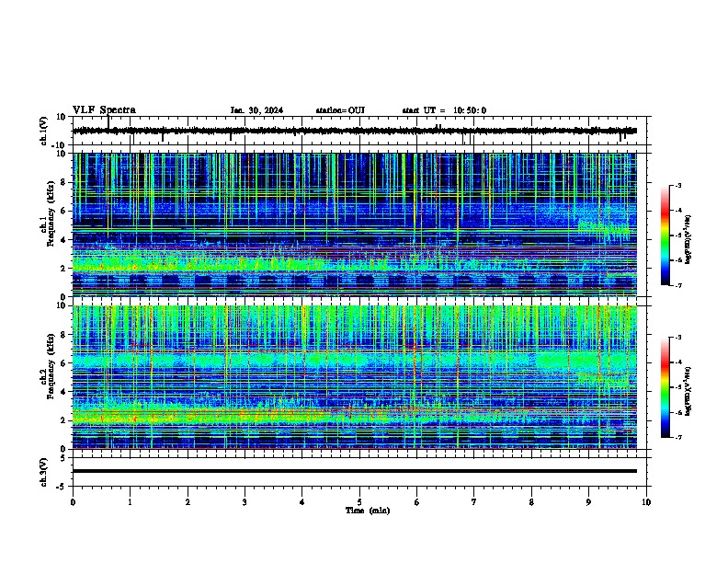
Task: Click the ch.1 voltage waveform trace
Action: pyautogui.click(x=354, y=131)
